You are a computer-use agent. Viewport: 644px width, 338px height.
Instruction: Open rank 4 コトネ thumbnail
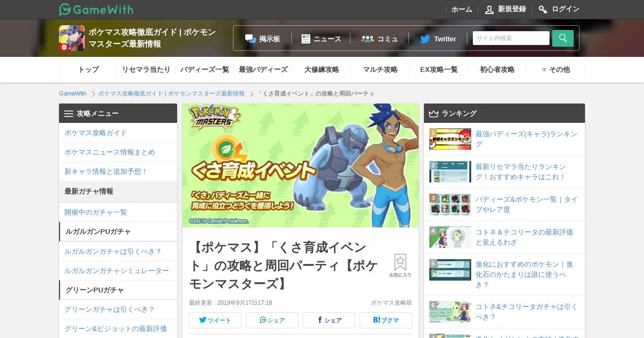click(x=450, y=237)
